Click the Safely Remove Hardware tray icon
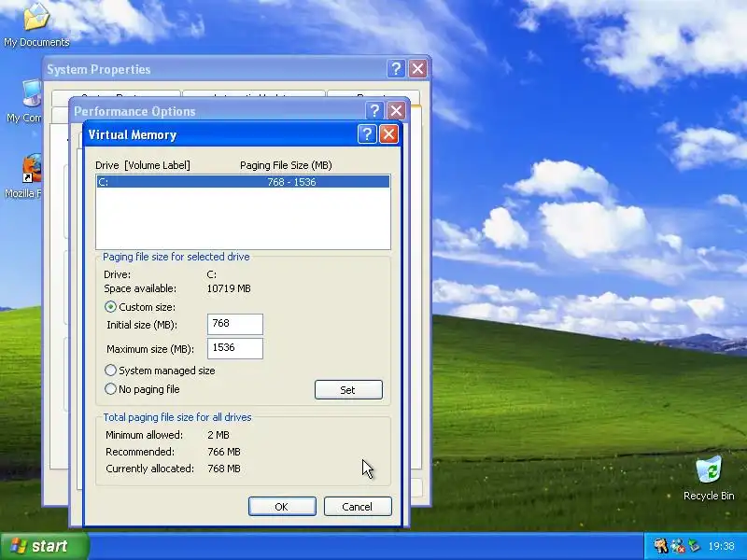The height and width of the screenshot is (560, 747). (694, 546)
